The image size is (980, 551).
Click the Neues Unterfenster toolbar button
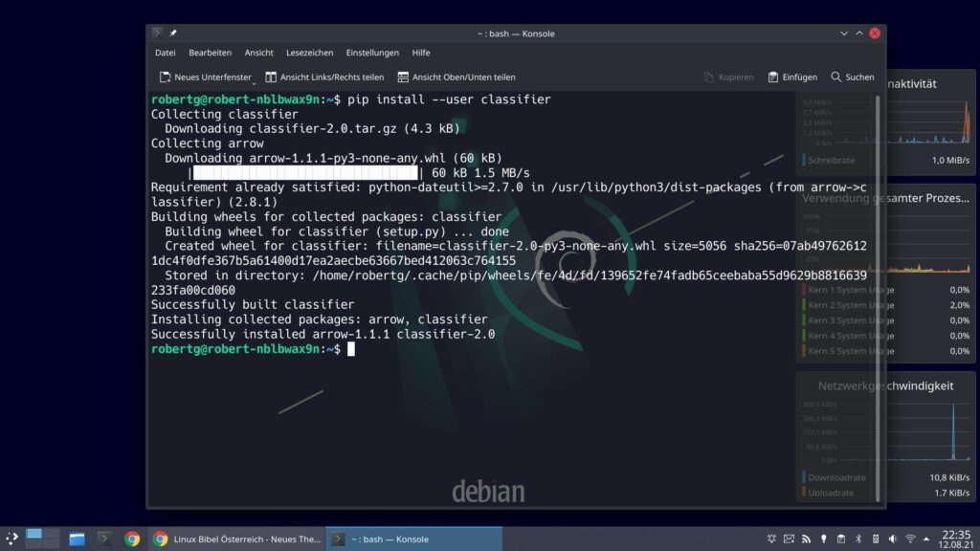point(206,77)
